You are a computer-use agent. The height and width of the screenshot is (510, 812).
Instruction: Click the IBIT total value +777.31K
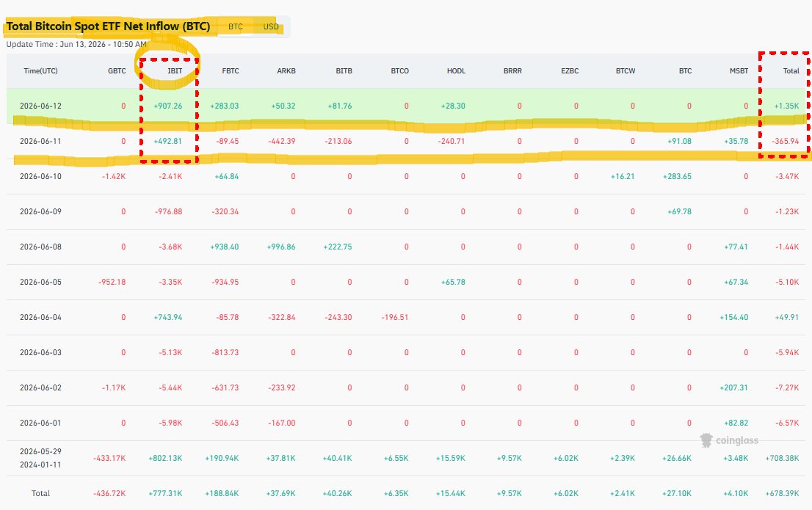pyautogui.click(x=165, y=493)
